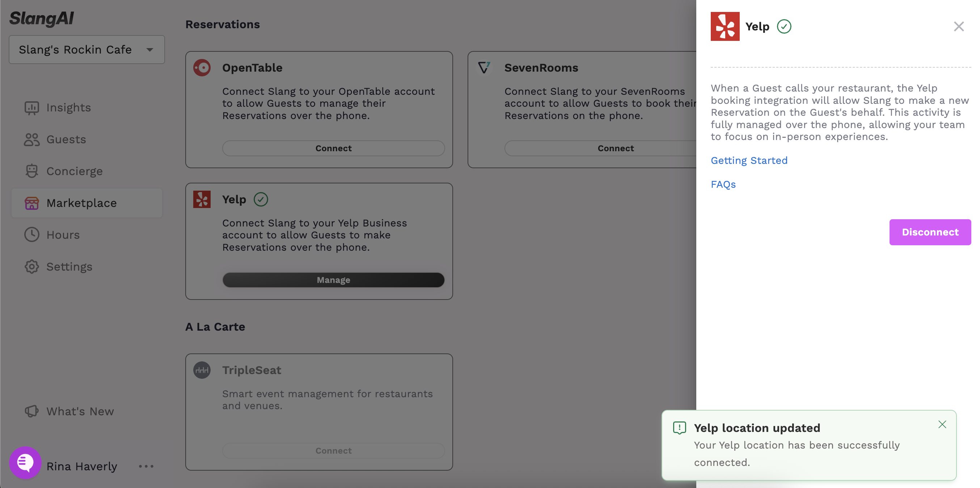The height and width of the screenshot is (488, 980).
Task: Click the Yelp location updated toast title
Action: click(x=757, y=428)
